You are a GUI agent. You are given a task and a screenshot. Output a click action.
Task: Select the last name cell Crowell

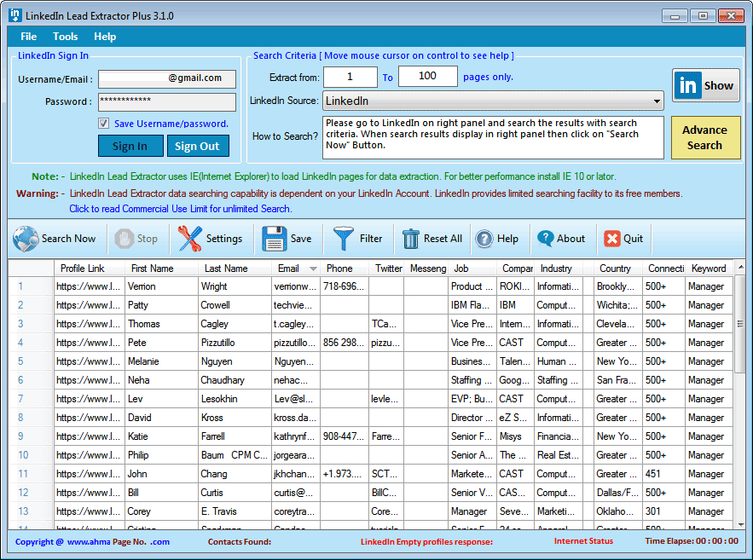[235, 305]
